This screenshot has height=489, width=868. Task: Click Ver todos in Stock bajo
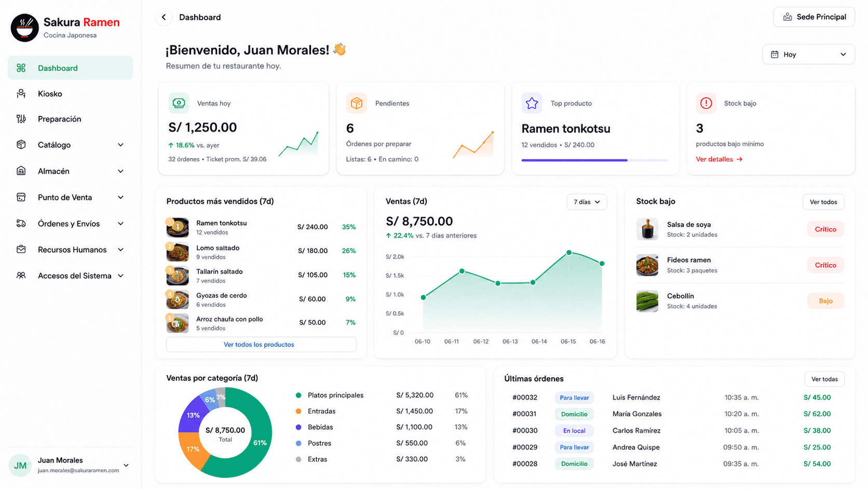tap(823, 202)
